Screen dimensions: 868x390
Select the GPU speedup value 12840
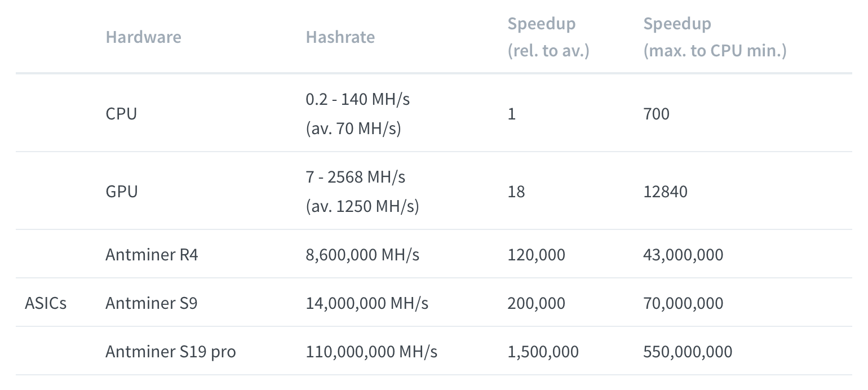pos(665,192)
